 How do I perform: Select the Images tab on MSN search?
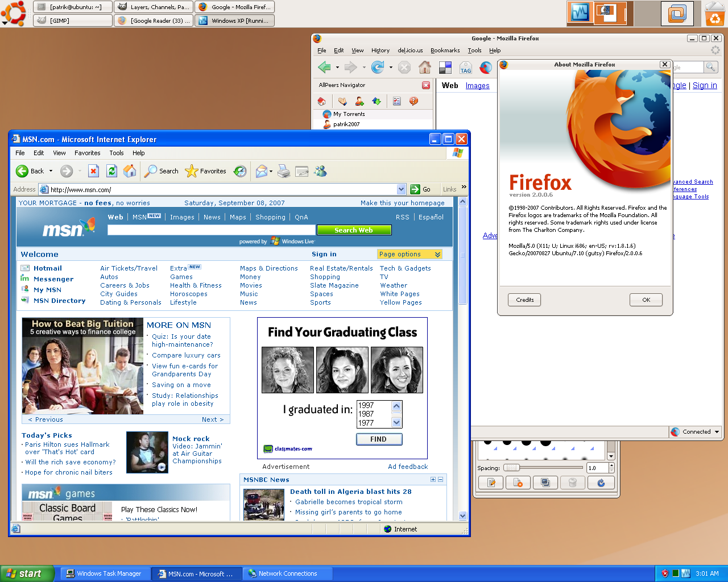[182, 217]
